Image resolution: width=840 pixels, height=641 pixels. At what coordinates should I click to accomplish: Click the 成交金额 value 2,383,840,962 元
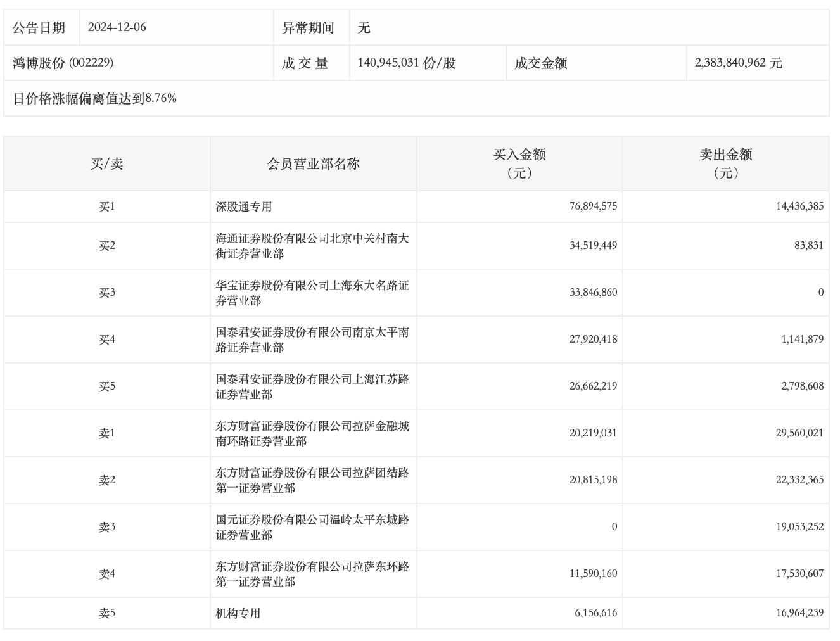coord(738,63)
